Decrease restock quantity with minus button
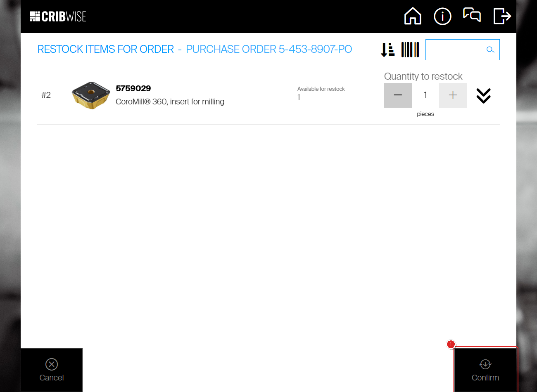537x392 pixels. click(x=398, y=95)
